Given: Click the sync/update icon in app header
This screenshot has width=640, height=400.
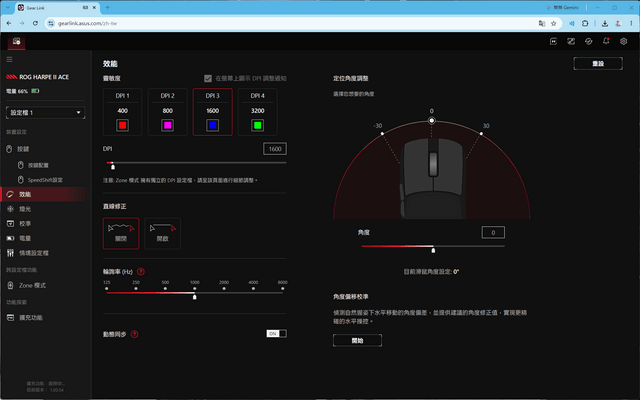Looking at the screenshot, I should coord(588,41).
